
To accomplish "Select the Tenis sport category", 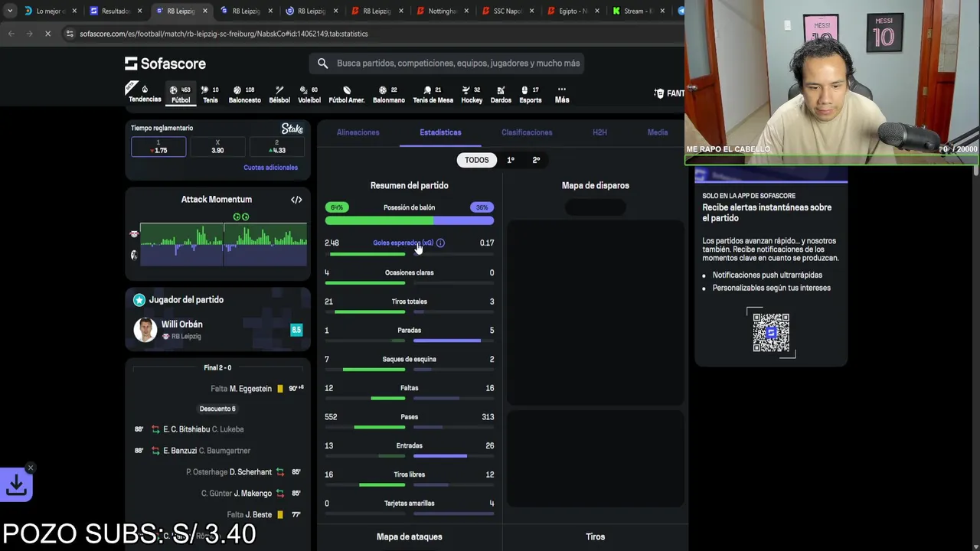I will pyautogui.click(x=211, y=94).
